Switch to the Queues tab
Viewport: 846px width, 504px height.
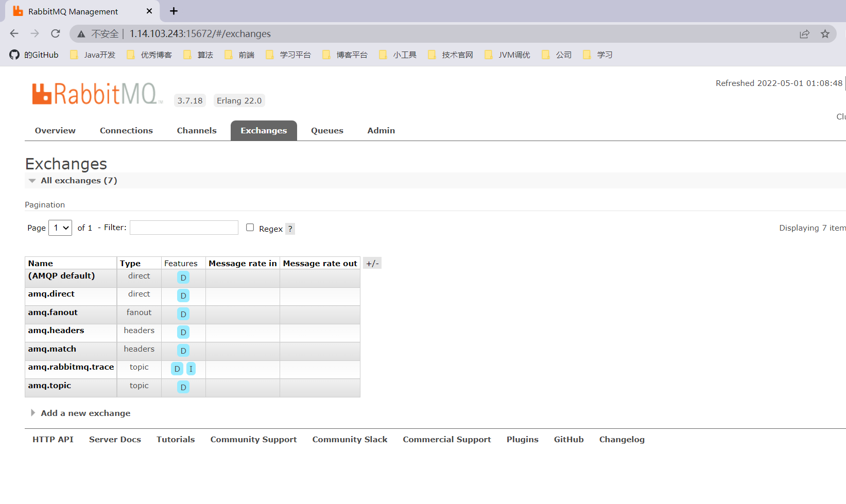(x=327, y=131)
